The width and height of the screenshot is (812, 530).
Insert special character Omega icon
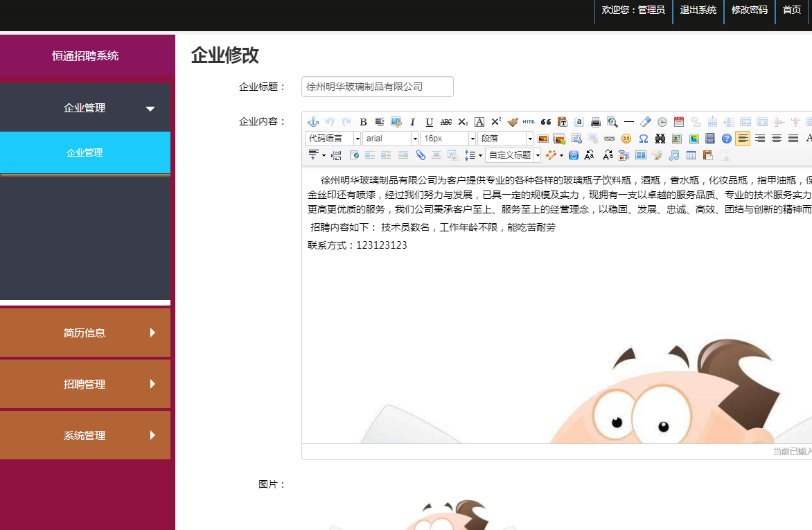(643, 139)
